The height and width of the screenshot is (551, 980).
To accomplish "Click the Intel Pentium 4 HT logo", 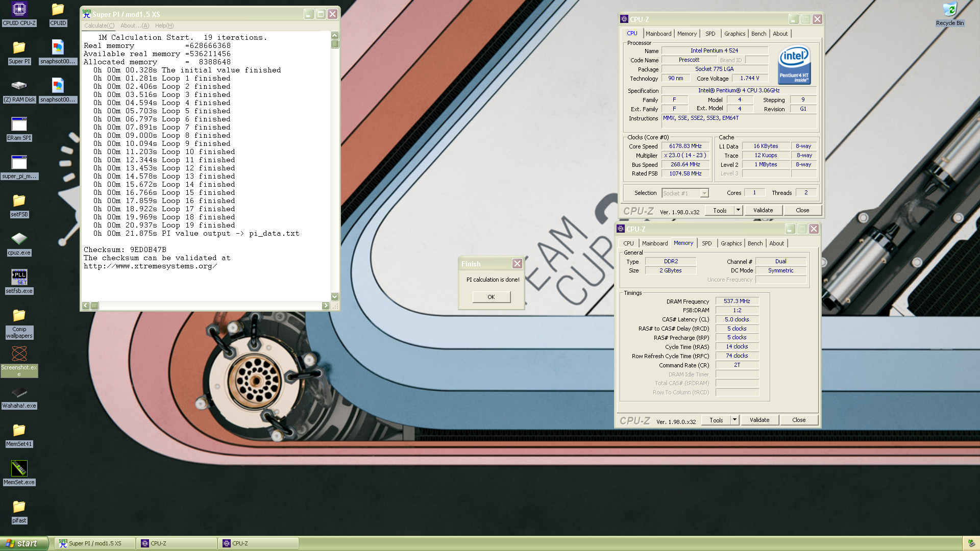I will [x=794, y=65].
